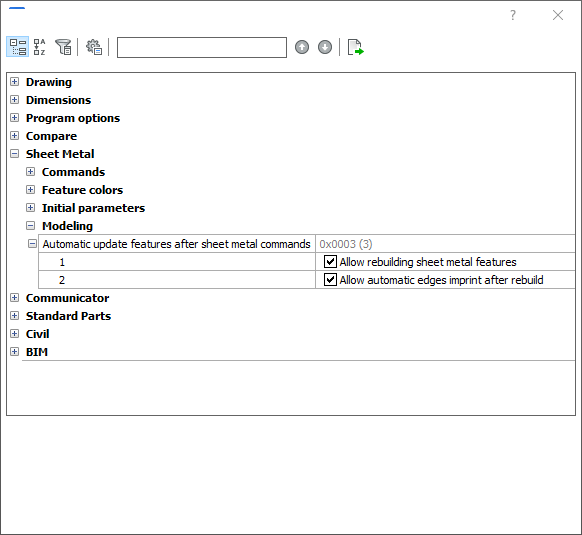Open help with the question mark
This screenshot has width=582, height=535.
(513, 15)
